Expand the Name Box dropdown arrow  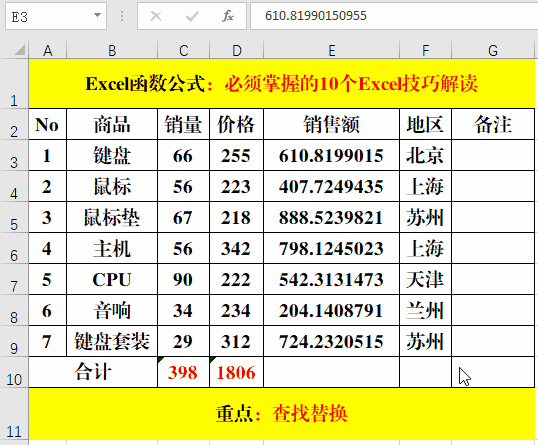click(97, 15)
